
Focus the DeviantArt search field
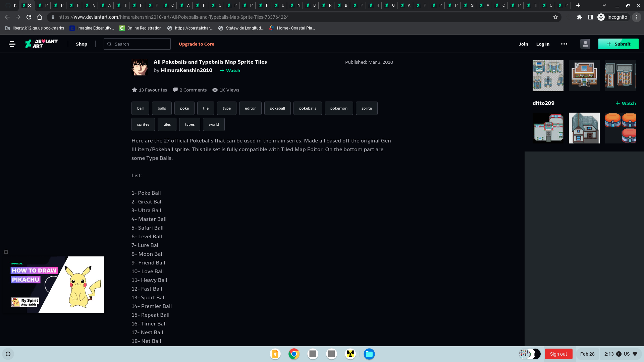[137, 44]
